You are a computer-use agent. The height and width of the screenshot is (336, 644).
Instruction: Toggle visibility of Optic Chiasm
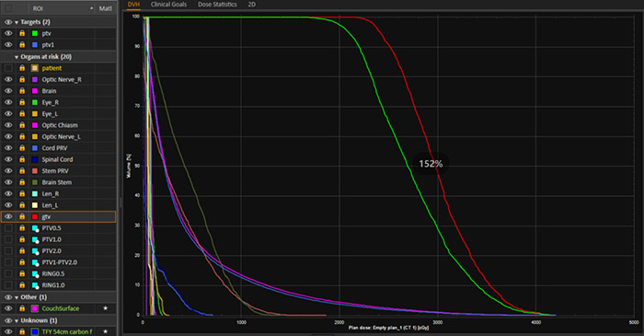[x=8, y=125]
